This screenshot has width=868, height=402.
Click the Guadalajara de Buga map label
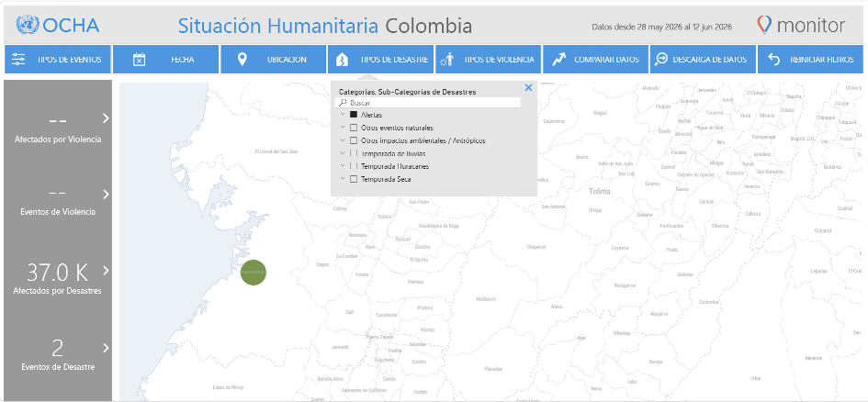438,226
